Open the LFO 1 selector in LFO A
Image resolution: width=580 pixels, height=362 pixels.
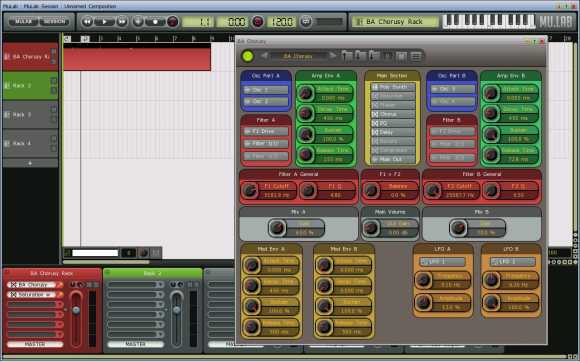pyautogui.click(x=442, y=261)
